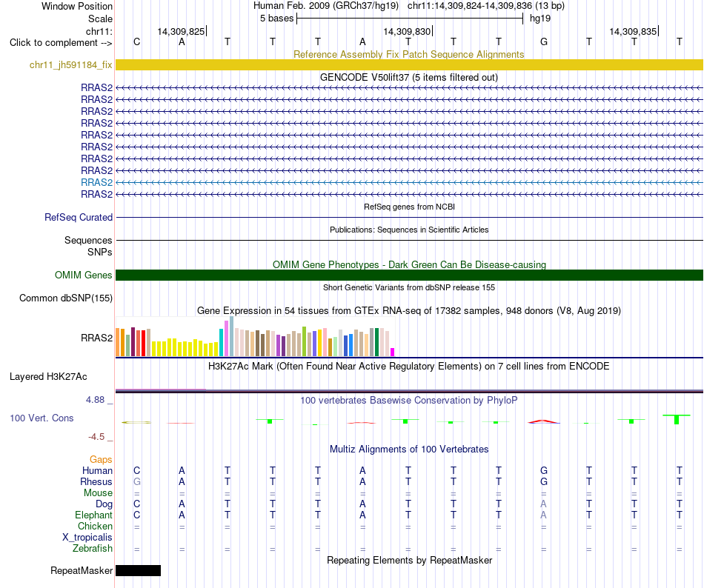Open Common dbSNP(155) track label
The width and height of the screenshot is (704, 588).
click(65, 298)
